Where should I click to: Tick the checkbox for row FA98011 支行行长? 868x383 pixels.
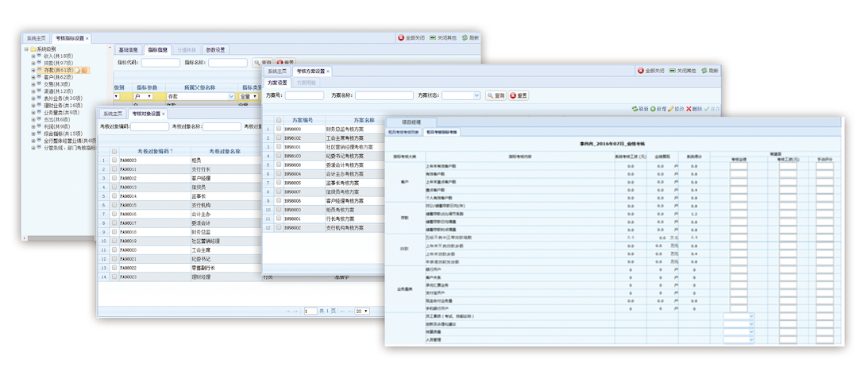114,169
